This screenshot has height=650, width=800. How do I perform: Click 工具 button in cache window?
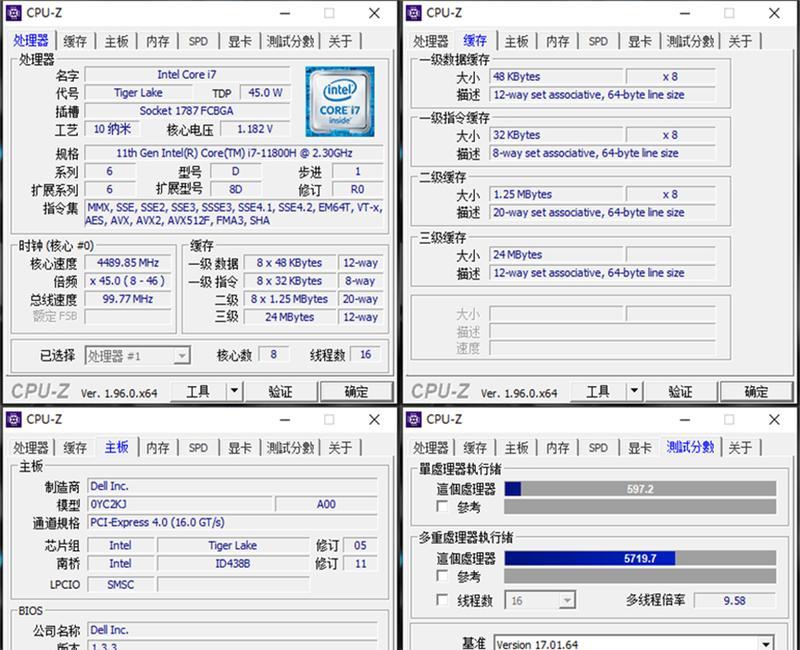tap(598, 391)
